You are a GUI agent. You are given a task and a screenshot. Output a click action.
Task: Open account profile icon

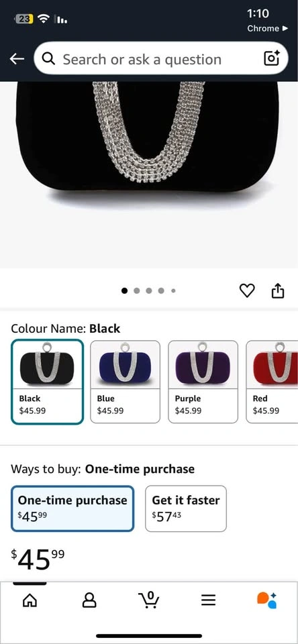click(89, 600)
